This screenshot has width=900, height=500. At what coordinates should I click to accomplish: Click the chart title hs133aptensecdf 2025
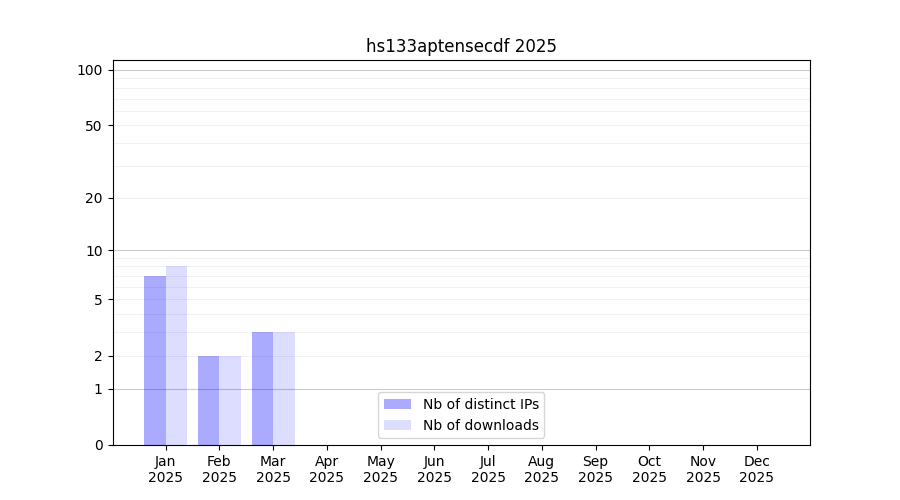click(461, 46)
